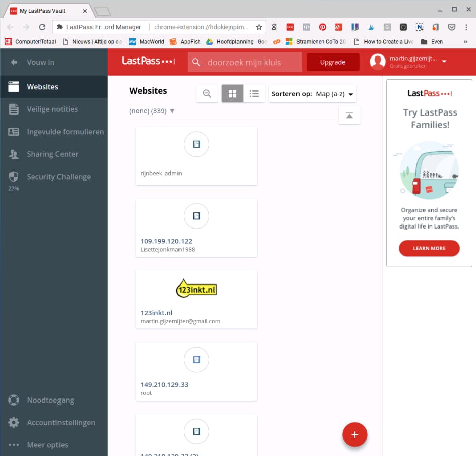The height and width of the screenshot is (456, 476).
Task: Click the LastPass extension toolbar icon
Action: (290, 27)
